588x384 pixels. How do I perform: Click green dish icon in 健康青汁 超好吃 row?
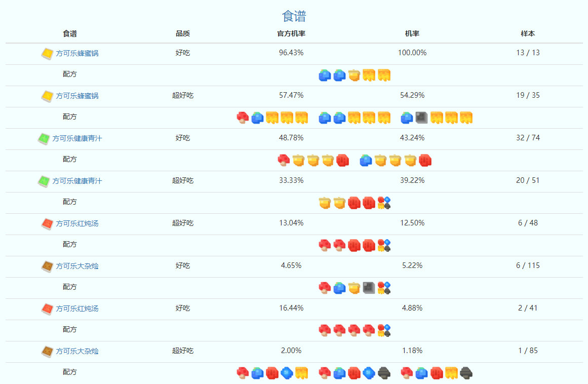click(x=44, y=181)
